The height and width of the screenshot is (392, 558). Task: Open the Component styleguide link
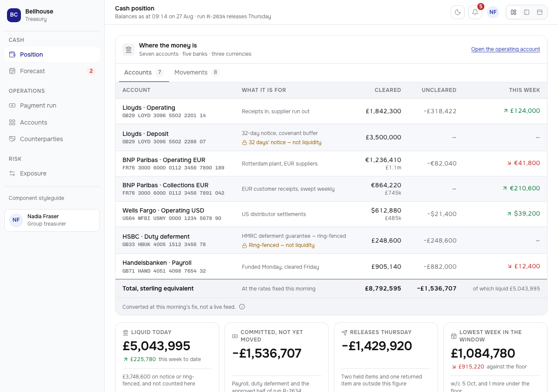36,198
